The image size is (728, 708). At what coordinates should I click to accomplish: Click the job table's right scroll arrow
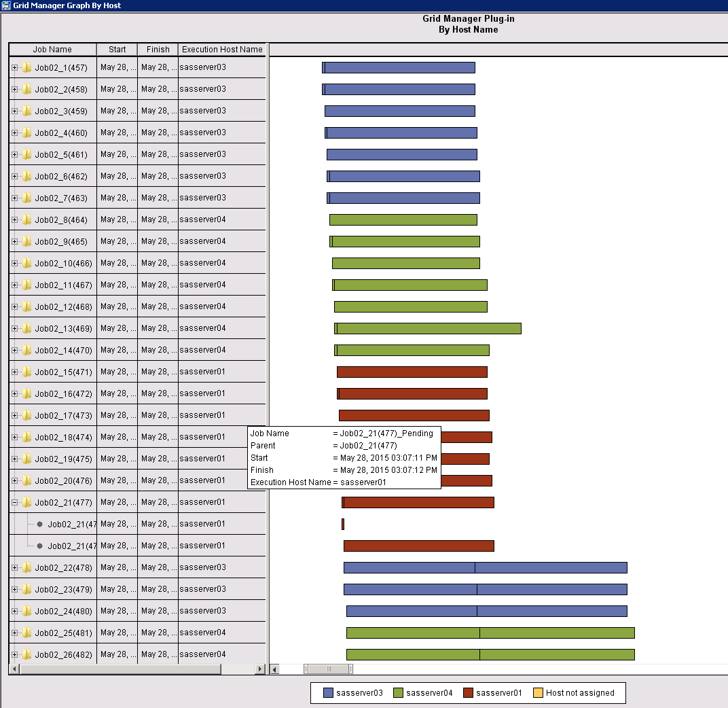point(261,669)
